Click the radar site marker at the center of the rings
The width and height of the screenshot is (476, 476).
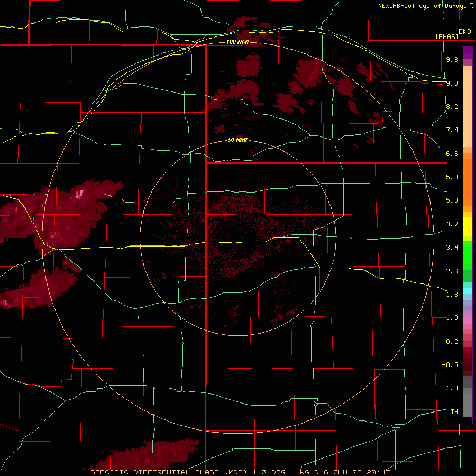coord(237,239)
